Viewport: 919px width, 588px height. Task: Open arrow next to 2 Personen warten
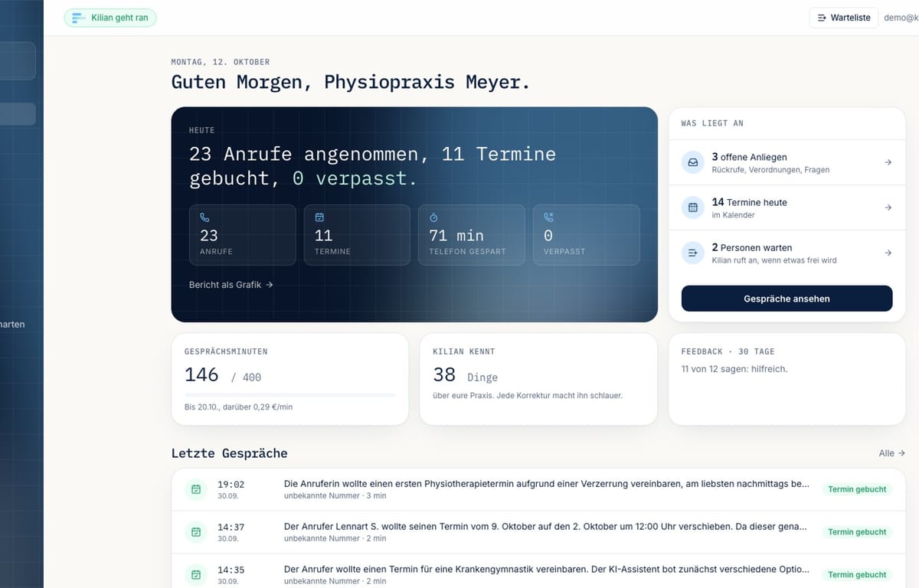pyautogui.click(x=888, y=253)
